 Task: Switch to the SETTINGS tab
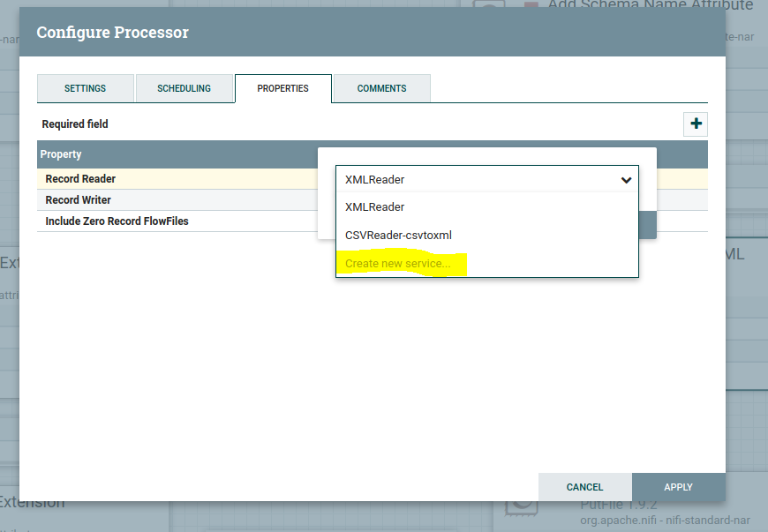click(85, 89)
